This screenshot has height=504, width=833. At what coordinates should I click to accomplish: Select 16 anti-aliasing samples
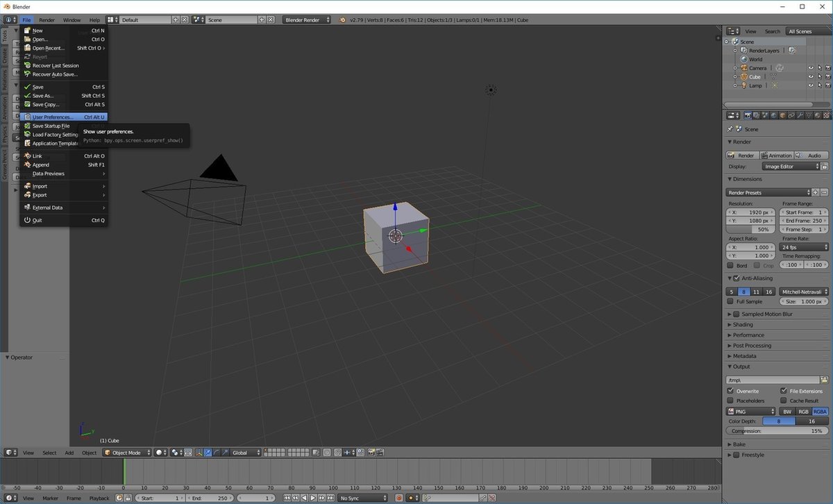tap(768, 292)
